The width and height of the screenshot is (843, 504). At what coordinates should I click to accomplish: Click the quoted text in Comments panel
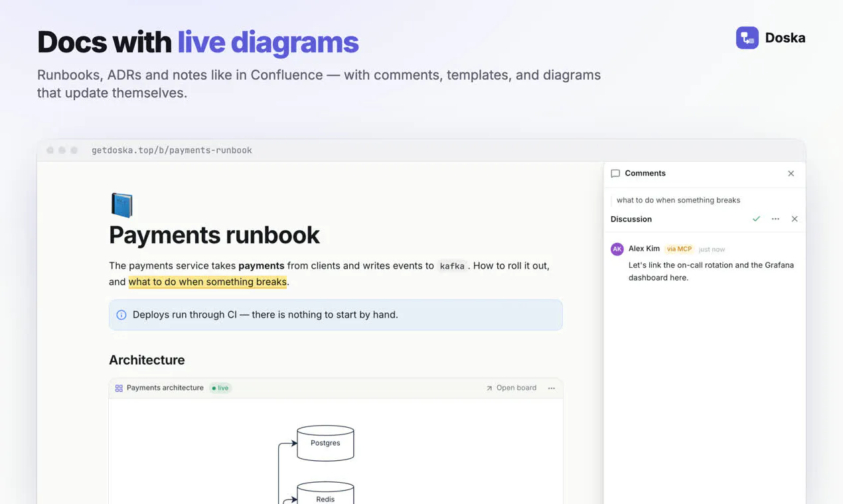click(678, 200)
